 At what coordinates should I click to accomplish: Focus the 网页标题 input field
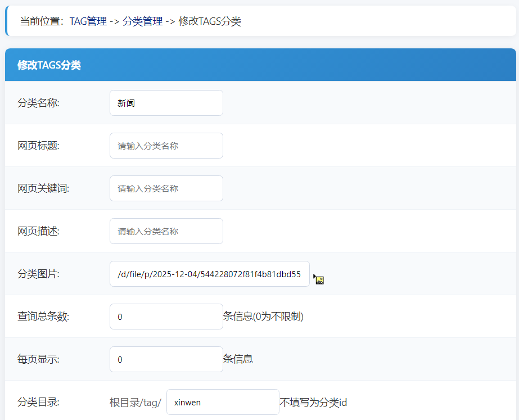166,145
